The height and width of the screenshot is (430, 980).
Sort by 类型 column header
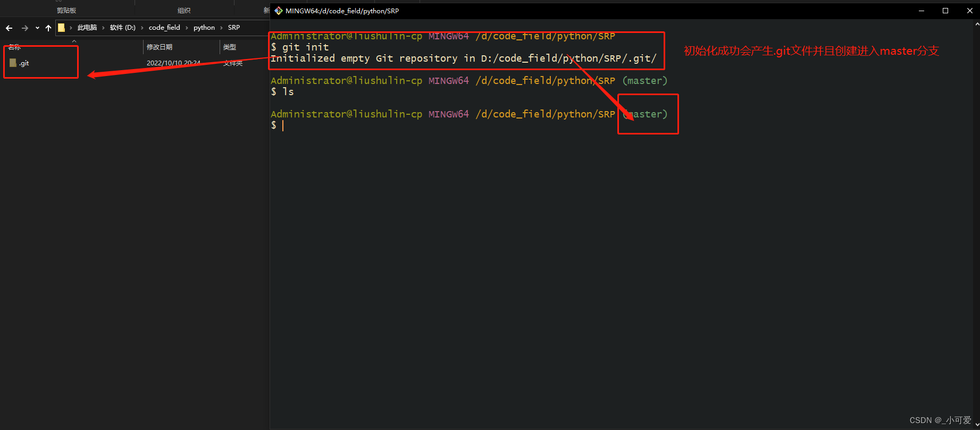point(230,47)
